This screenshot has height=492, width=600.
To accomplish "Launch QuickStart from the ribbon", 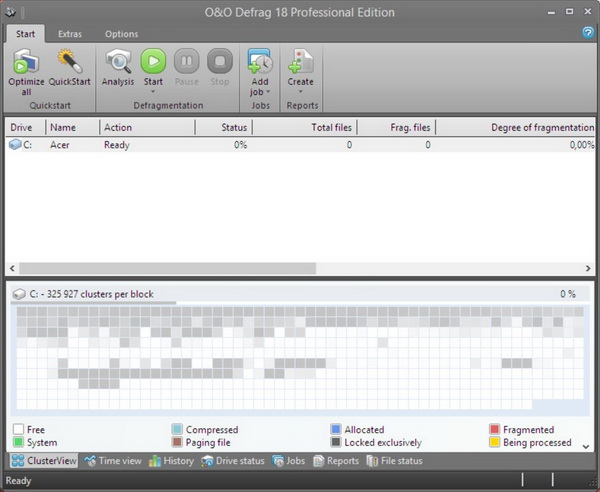I will (x=69, y=62).
